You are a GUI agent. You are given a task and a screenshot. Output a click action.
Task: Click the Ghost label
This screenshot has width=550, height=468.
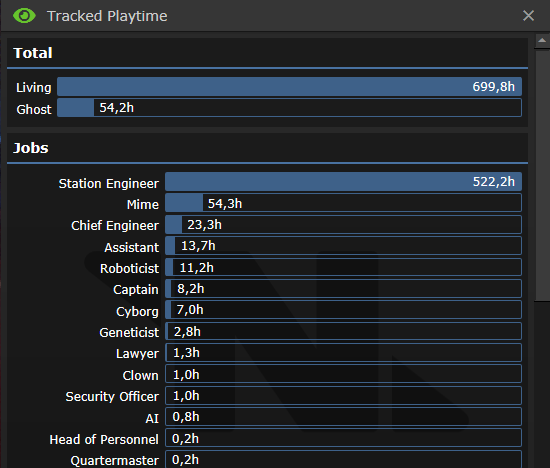(x=34, y=109)
